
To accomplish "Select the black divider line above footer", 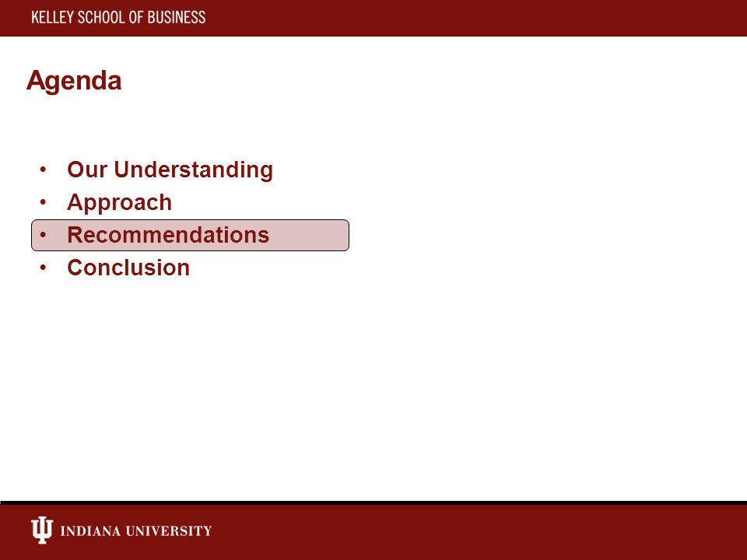I will [373, 503].
